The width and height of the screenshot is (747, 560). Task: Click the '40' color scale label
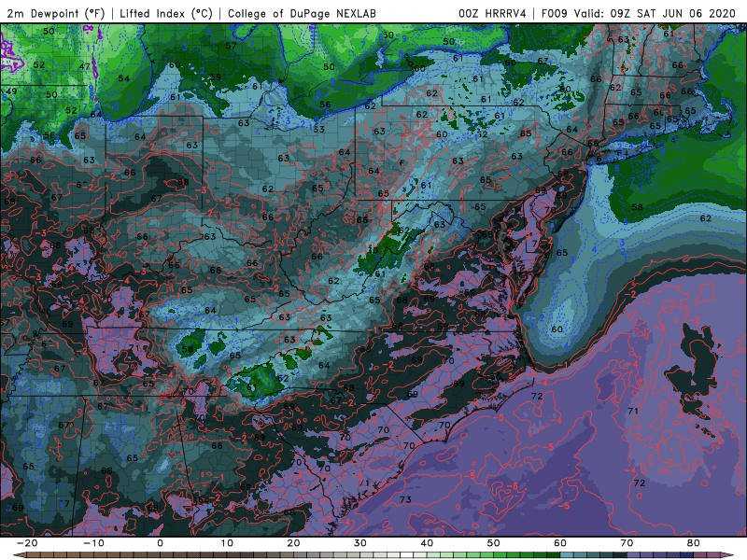[427, 543]
